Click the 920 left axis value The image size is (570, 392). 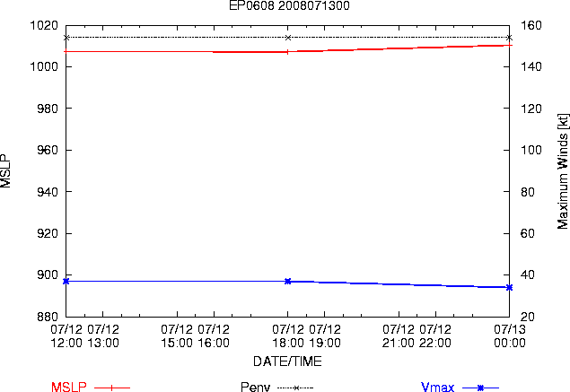[48, 233]
